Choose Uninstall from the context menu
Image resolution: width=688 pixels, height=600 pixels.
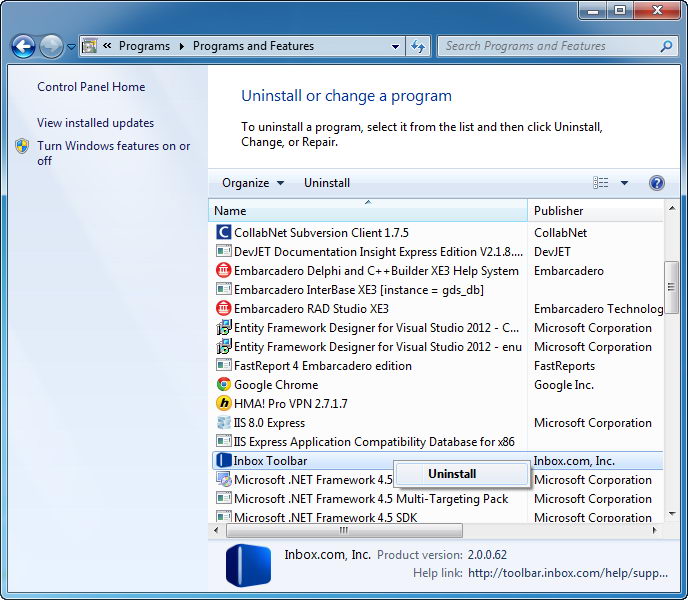pyautogui.click(x=461, y=474)
